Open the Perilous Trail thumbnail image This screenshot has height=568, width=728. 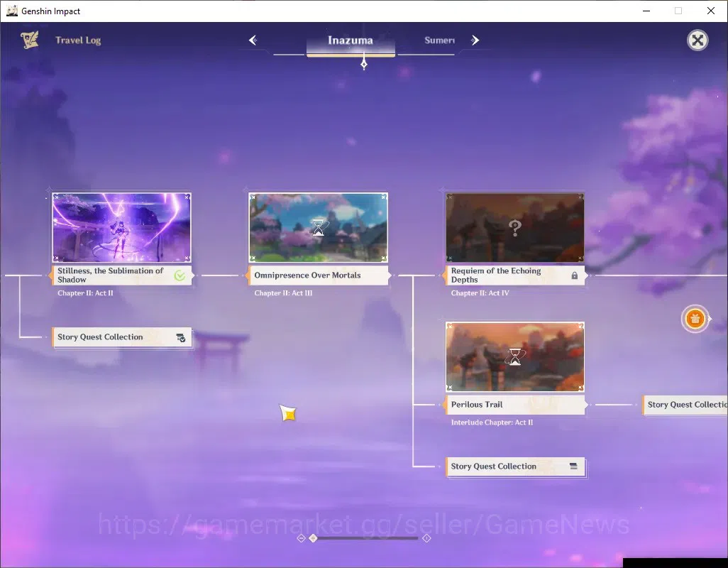515,356
